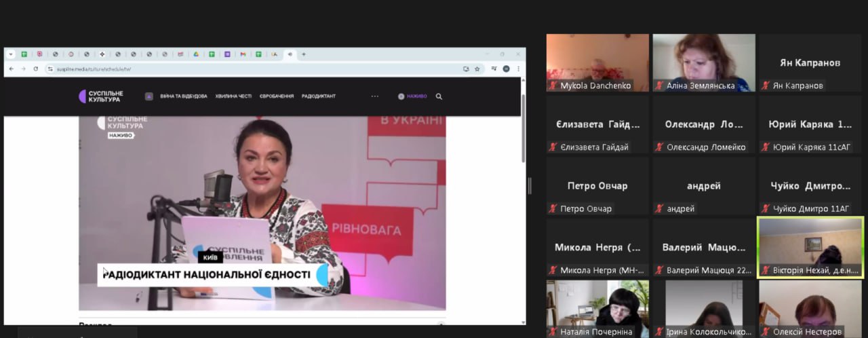868x338 pixels.
Task: Open Chrome's three-dot menu
Action: 518,69
